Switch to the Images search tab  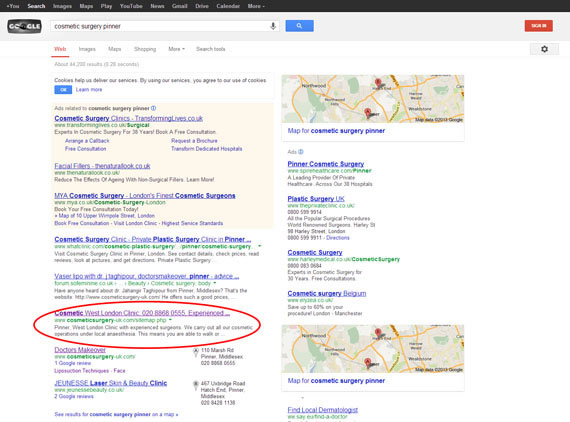87,49
